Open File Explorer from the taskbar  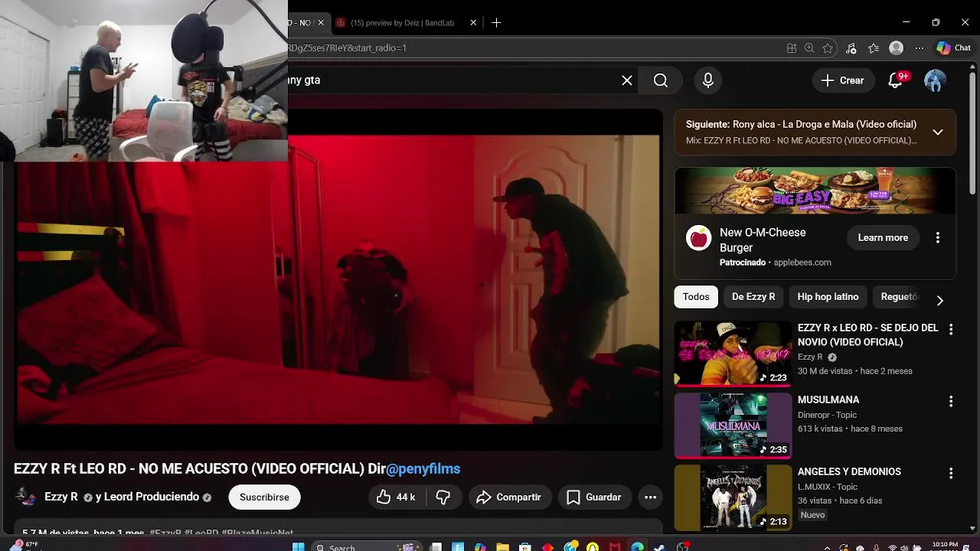[502, 546]
